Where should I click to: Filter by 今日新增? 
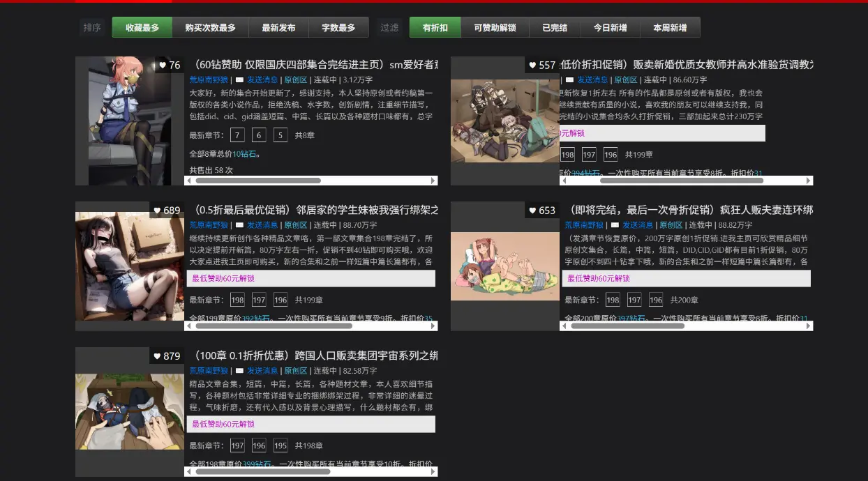(610, 28)
